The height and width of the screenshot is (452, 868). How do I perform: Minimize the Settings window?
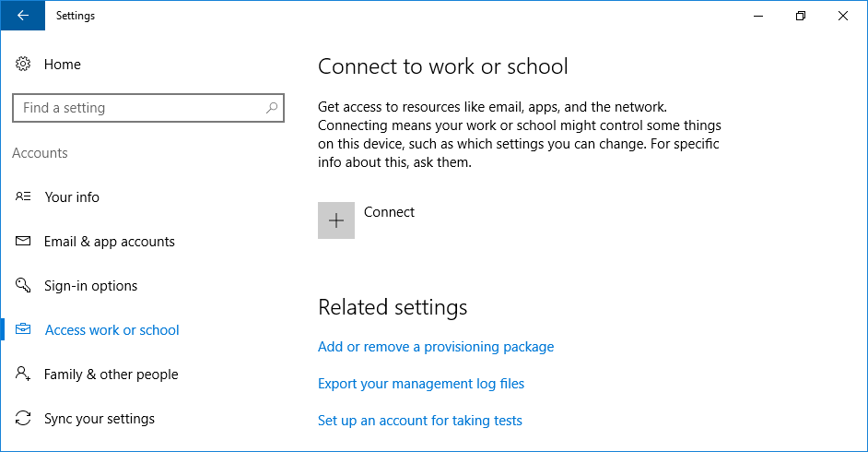pyautogui.click(x=758, y=16)
